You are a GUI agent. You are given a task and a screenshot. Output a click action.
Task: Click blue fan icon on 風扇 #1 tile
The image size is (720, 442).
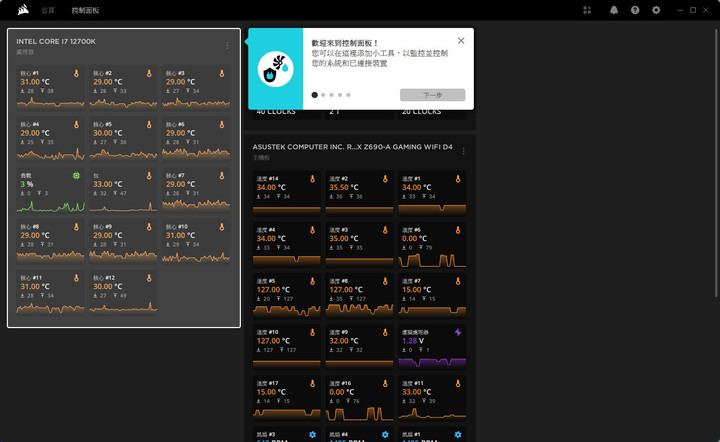click(458, 434)
